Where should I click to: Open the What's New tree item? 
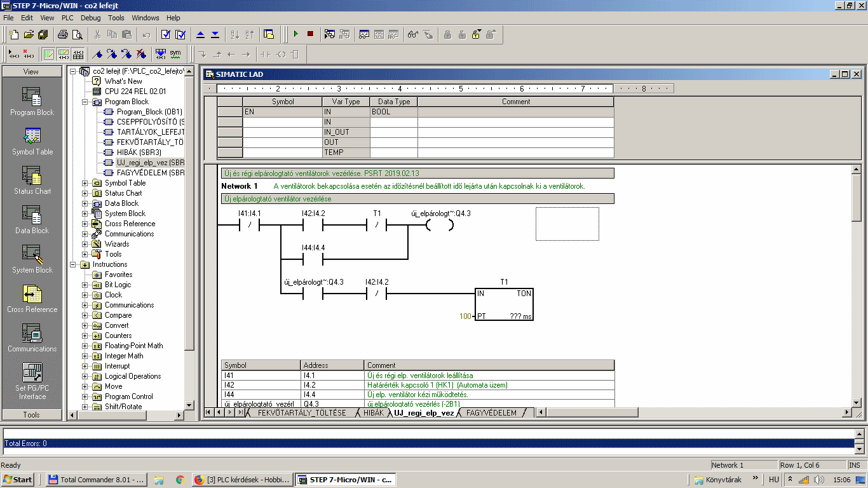(x=123, y=81)
